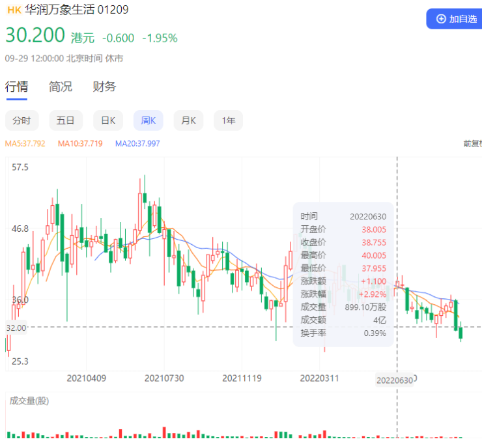Viewport: 482px width, 448px height.
Task: Click tooltip time value 20220630
Action: (x=368, y=217)
